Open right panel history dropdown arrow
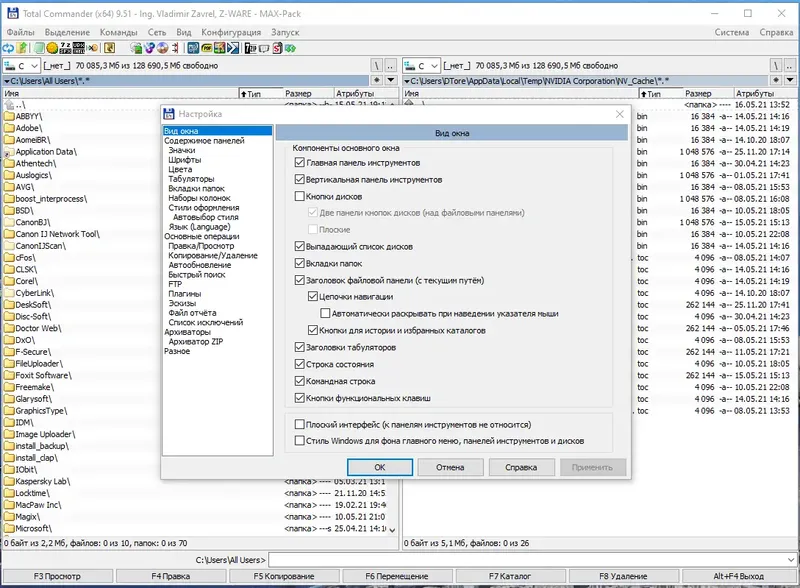800x588 pixels. point(790,80)
